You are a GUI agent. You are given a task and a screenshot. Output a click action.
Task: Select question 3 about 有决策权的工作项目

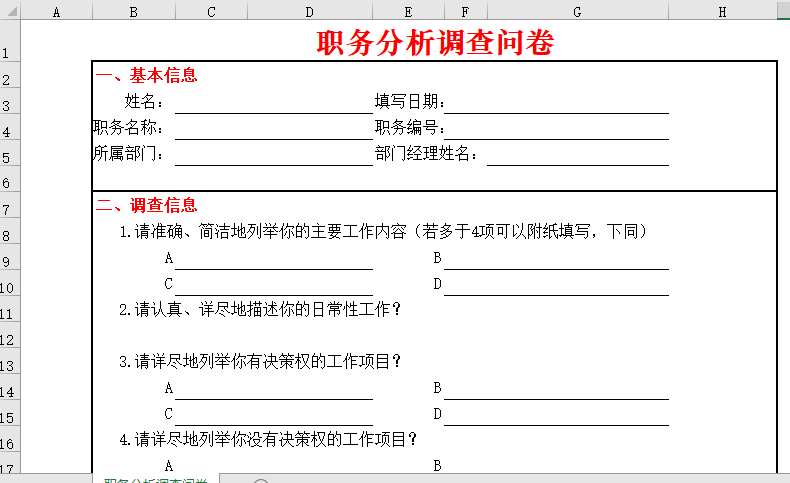pos(260,361)
